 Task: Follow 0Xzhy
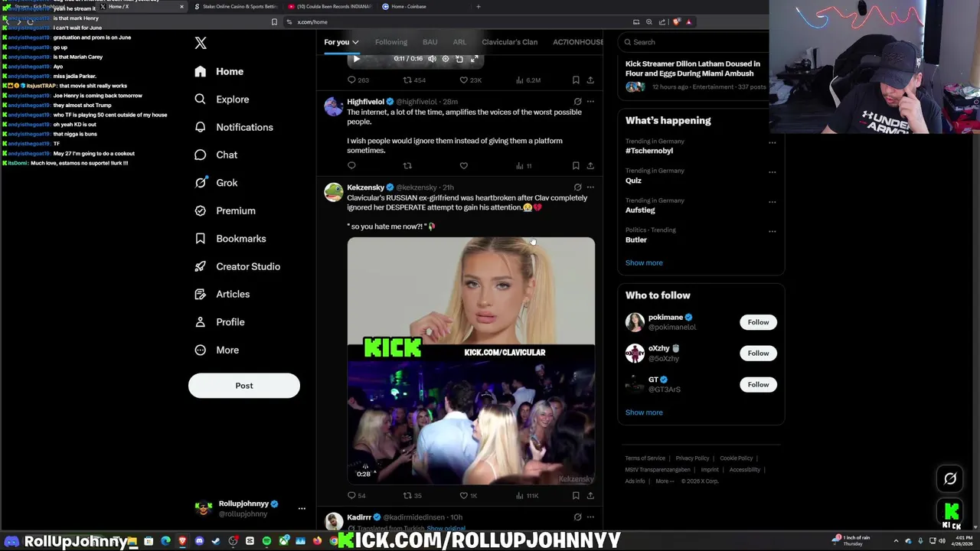(x=758, y=353)
